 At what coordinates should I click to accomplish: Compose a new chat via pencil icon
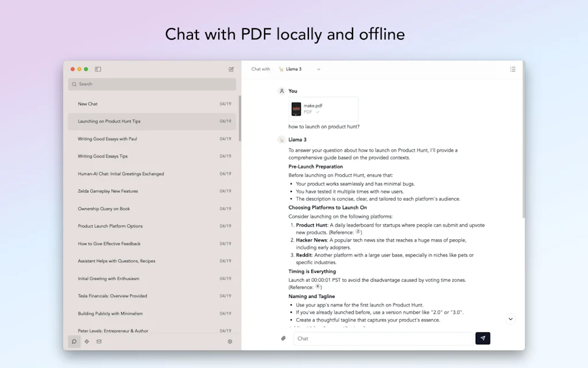[231, 69]
